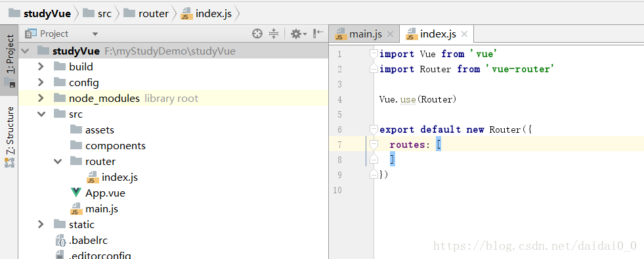
Task: Click the router folder icon in tree
Action: click(x=76, y=162)
